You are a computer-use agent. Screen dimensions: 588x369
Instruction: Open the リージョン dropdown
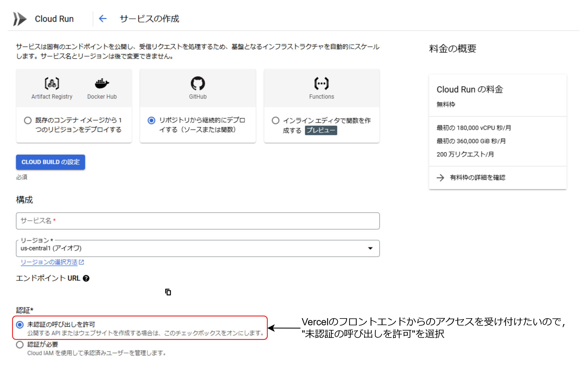[x=370, y=248]
